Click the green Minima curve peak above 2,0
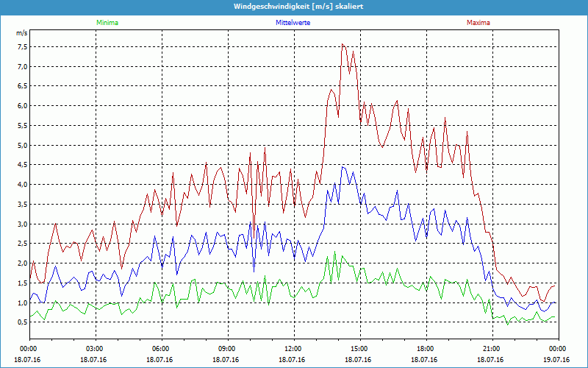Viewport: 588px width, 368px height. pos(335,252)
